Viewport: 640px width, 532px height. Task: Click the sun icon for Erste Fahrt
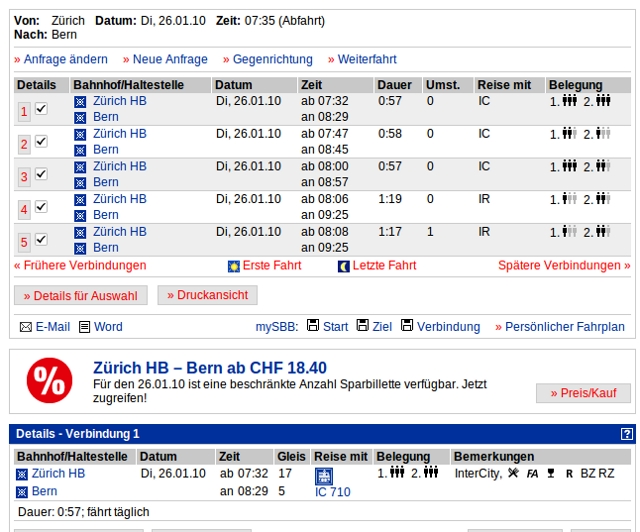234,266
